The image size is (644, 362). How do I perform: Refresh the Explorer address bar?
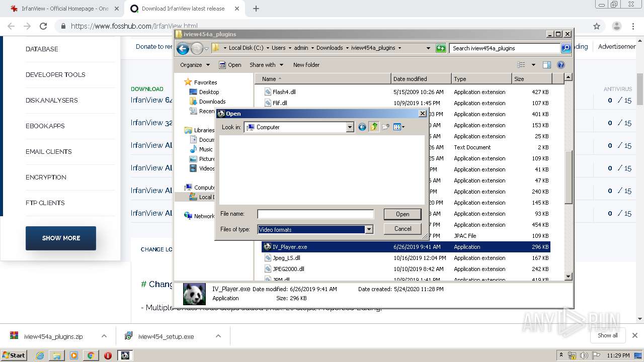[x=441, y=48]
